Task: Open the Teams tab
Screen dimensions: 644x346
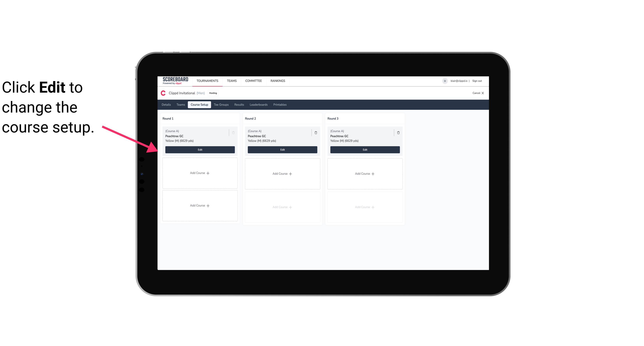Action: click(180, 105)
